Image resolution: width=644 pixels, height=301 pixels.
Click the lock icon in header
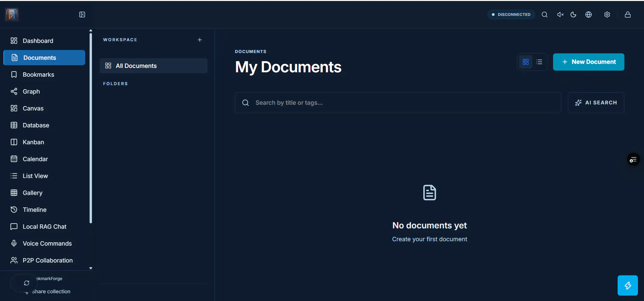[x=628, y=15]
